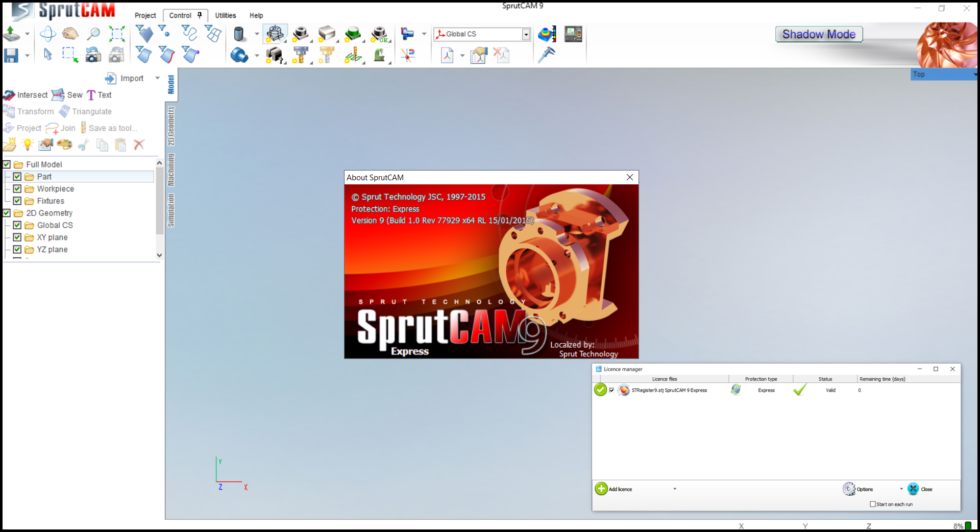Screen dimensions: 980x532
Task: Select the pan hand tool
Action: tap(70, 34)
